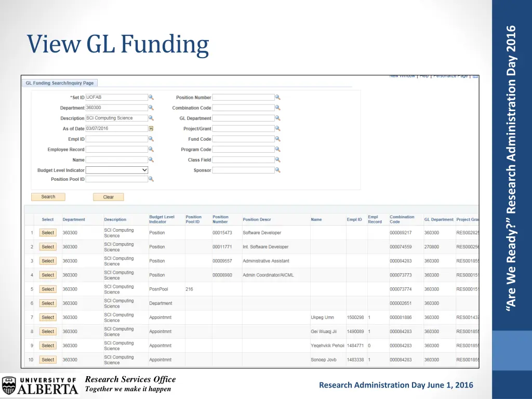
Task: Click the Empl ID input field
Action: click(x=117, y=139)
